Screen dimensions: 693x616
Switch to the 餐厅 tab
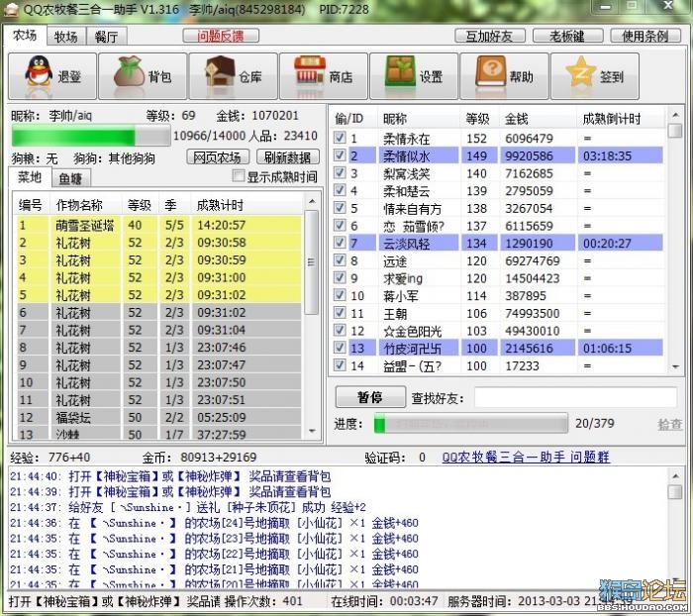click(x=107, y=37)
